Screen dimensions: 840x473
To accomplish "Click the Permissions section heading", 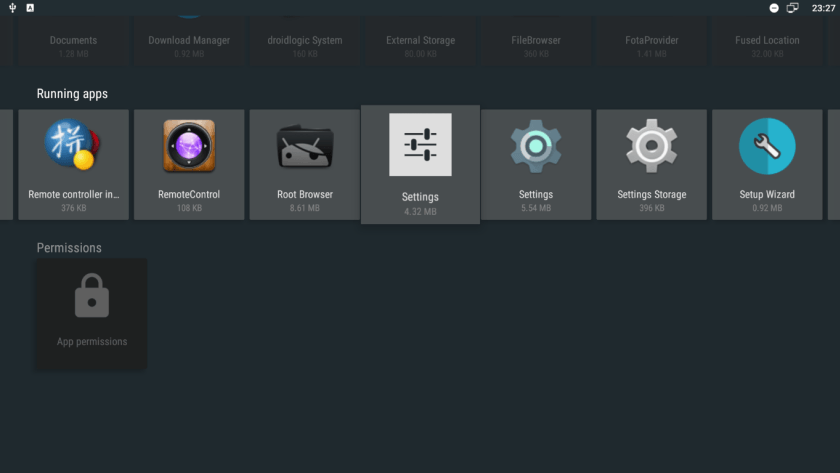I will coord(69,247).
